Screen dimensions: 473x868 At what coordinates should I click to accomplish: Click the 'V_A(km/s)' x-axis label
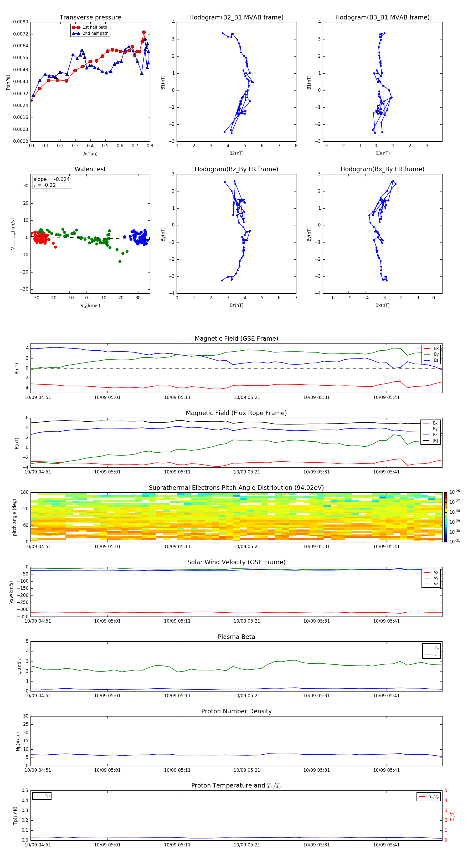click(90, 306)
